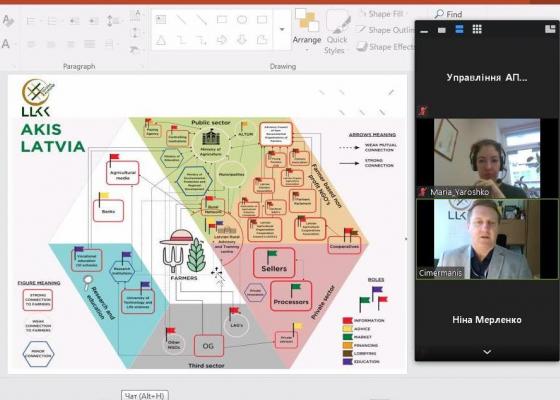Open Quick Styles gallery
Viewport: 560px width, 400px height.
336,32
